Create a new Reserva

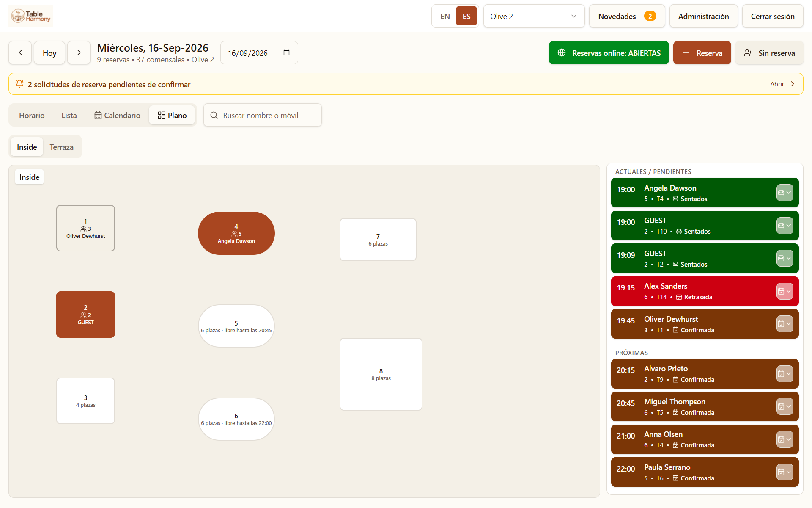702,53
